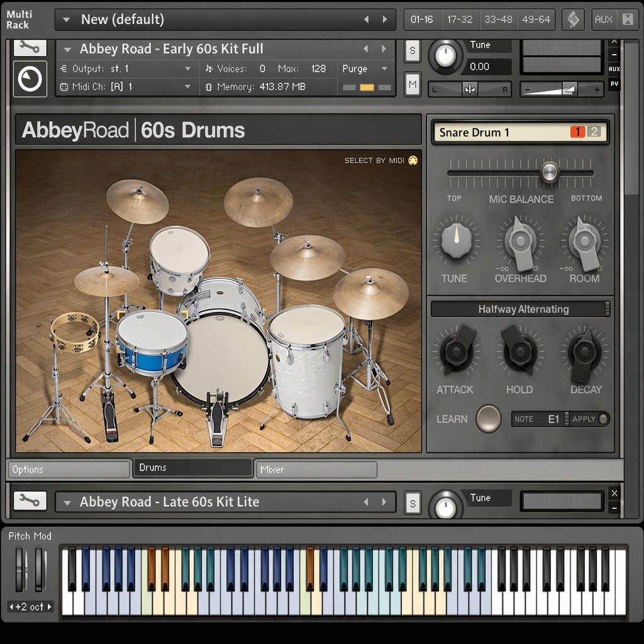Viewport: 644px width, 644px height.
Task: Solo the Early 60s Kit instrument
Action: coord(413,50)
